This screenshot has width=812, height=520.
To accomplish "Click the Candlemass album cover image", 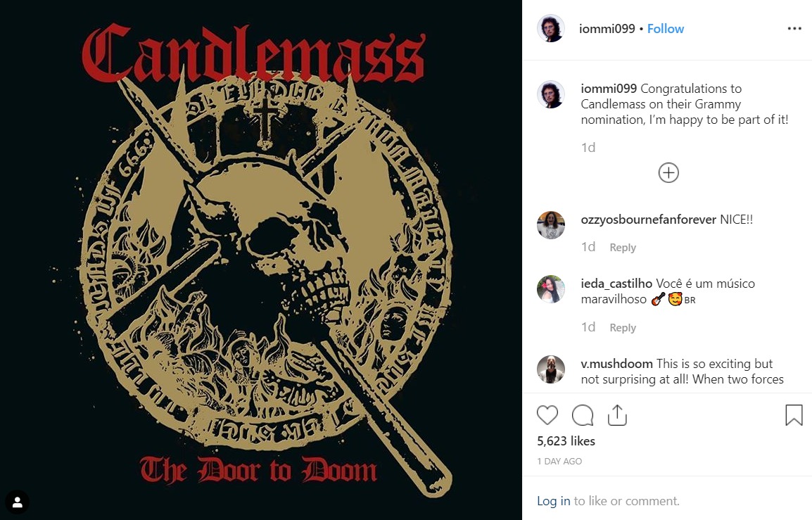I will point(261,260).
